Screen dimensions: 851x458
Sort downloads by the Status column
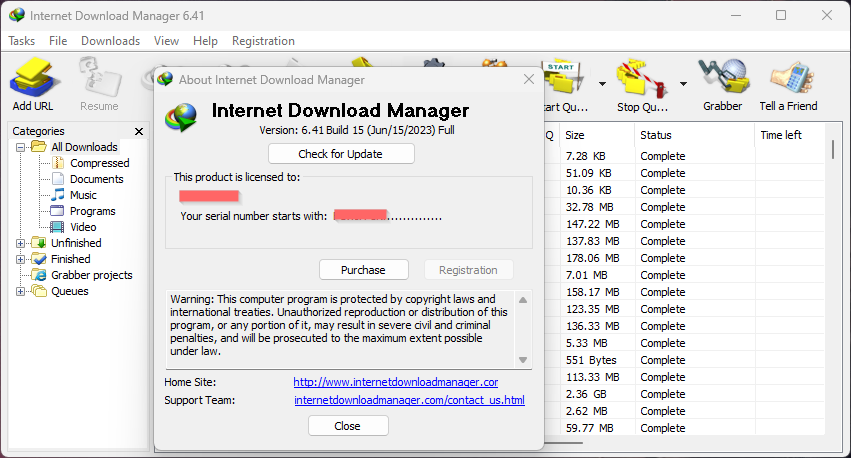point(694,135)
